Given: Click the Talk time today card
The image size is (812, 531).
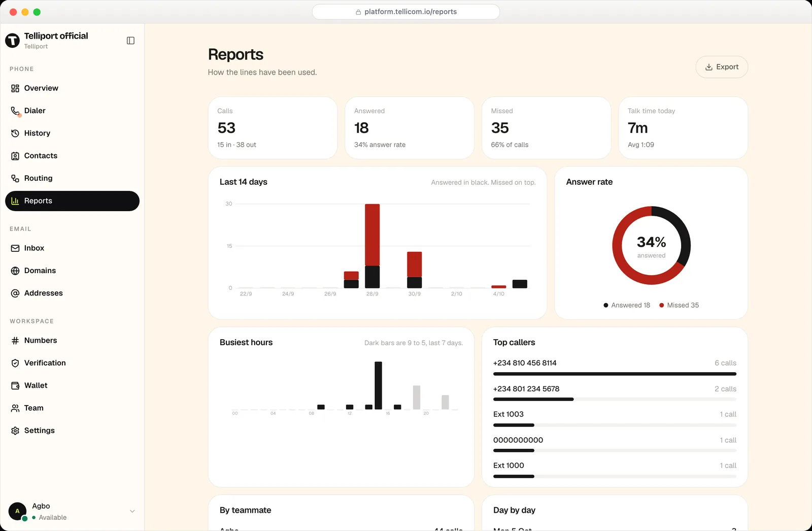Looking at the screenshot, I should [x=683, y=128].
